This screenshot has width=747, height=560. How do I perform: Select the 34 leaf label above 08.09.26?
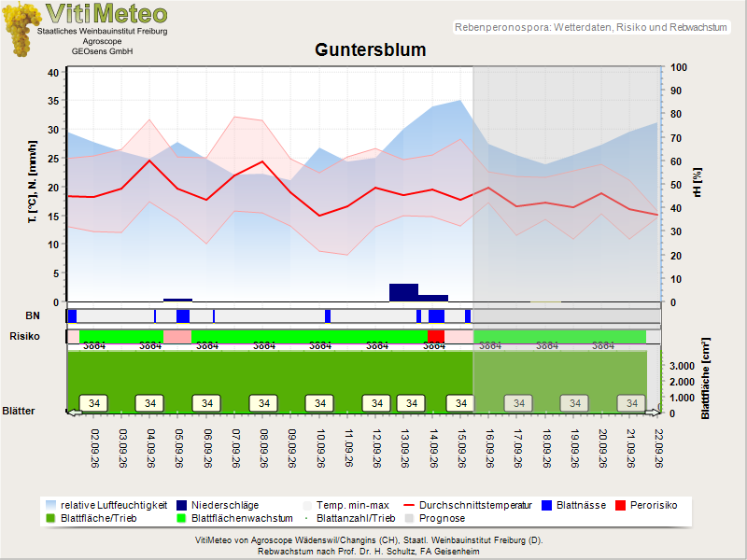pyautogui.click(x=263, y=403)
